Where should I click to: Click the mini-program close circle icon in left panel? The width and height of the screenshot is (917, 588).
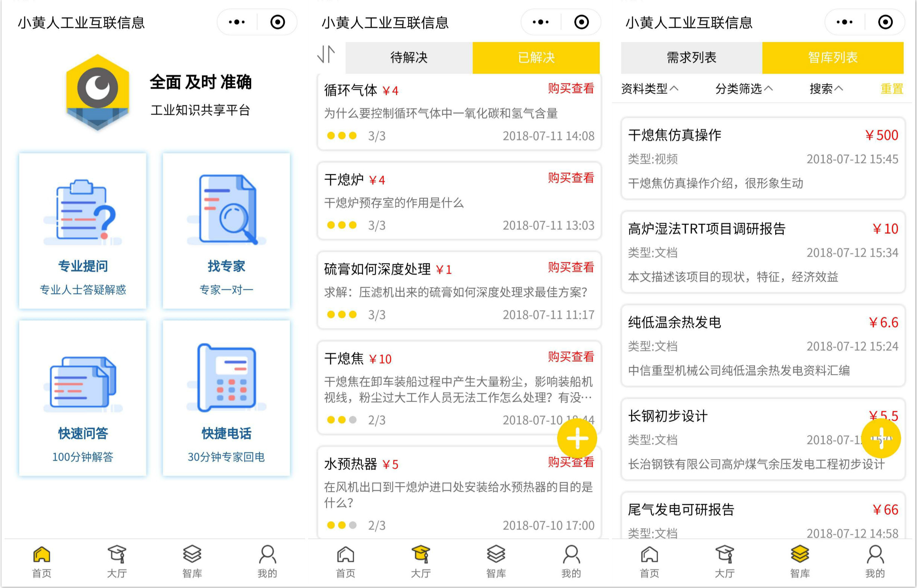coord(278,22)
